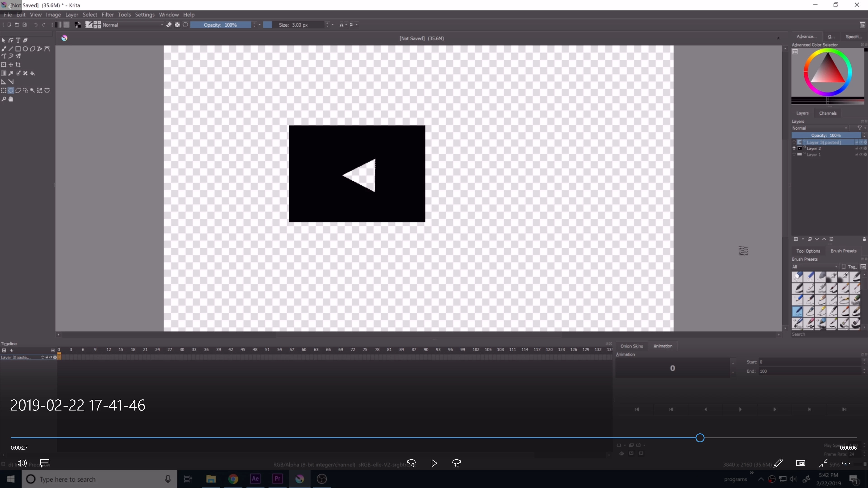Toggle visibility of Layer 3(pasted)

(794, 142)
